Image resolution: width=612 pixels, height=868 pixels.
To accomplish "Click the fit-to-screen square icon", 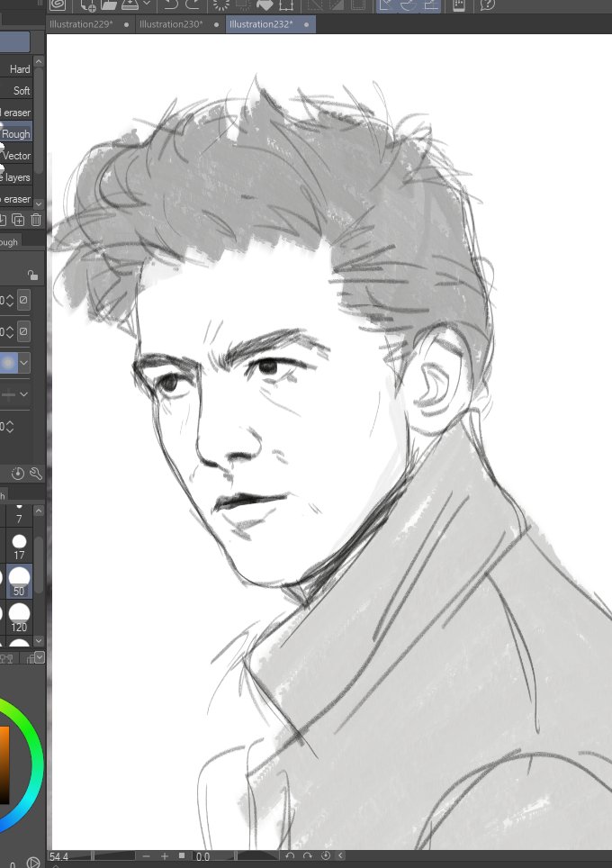I will coord(182,856).
